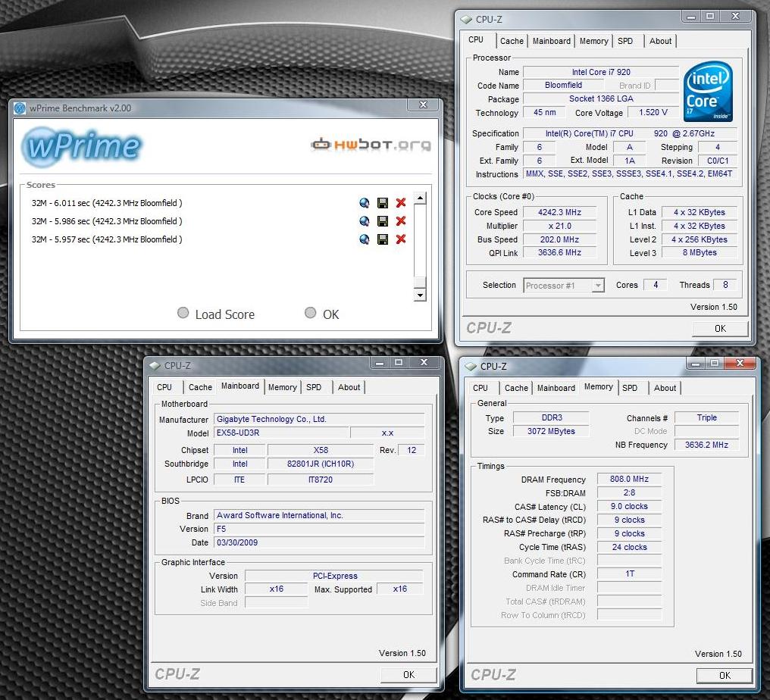This screenshot has width=770, height=700.
Task: Click the Bus Speed 202.0 MHz value
Action: tap(559, 239)
